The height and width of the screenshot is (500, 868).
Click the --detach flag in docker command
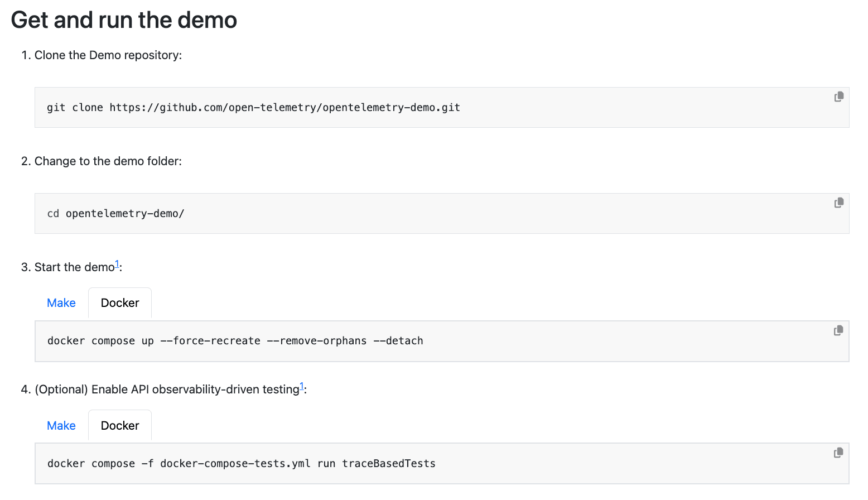coord(398,341)
